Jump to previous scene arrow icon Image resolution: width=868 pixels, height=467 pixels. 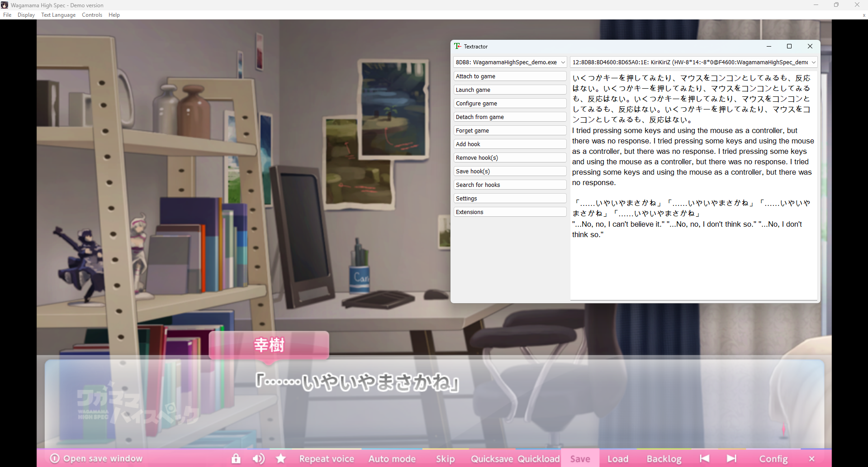tap(704, 458)
